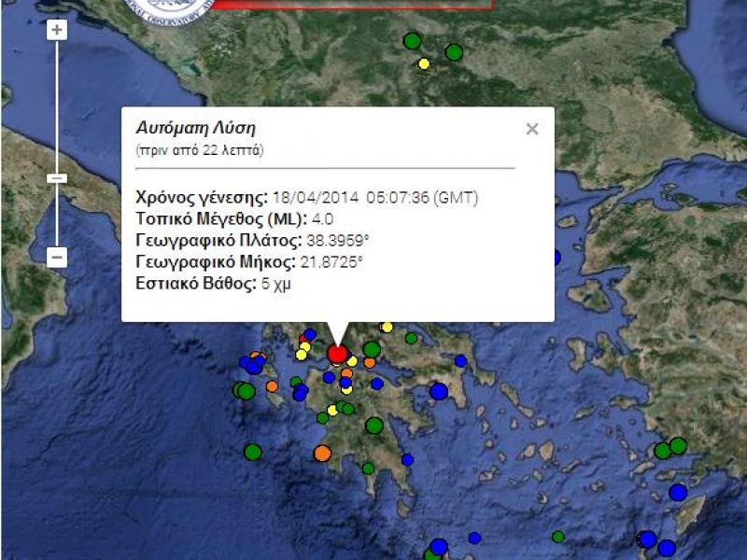Select the blue marker near Athens

[x=460, y=360]
